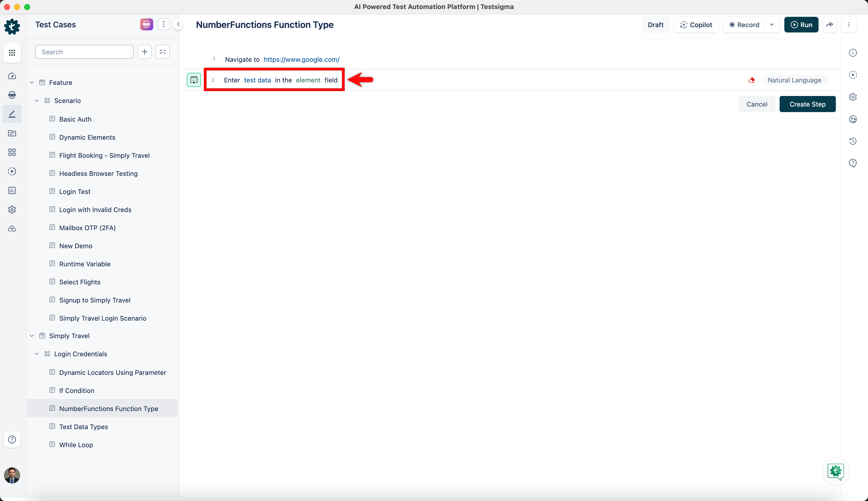Open the Testsigma chat widget
The width and height of the screenshot is (868, 501).
(836, 471)
